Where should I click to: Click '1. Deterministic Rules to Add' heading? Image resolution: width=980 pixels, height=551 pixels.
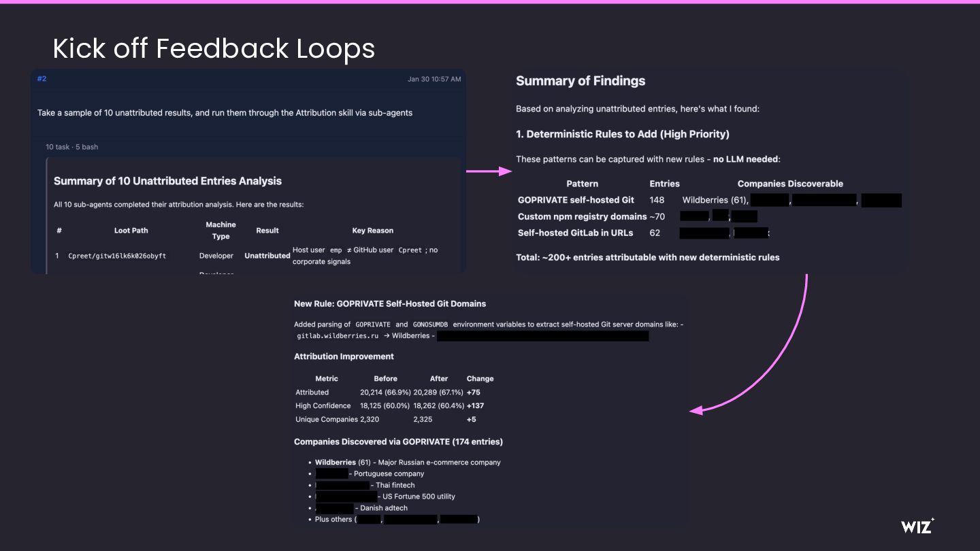[622, 134]
